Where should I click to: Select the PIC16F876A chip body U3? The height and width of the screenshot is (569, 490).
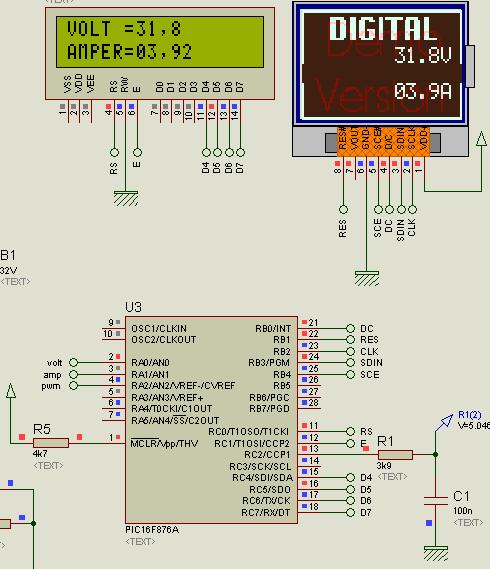click(211, 420)
